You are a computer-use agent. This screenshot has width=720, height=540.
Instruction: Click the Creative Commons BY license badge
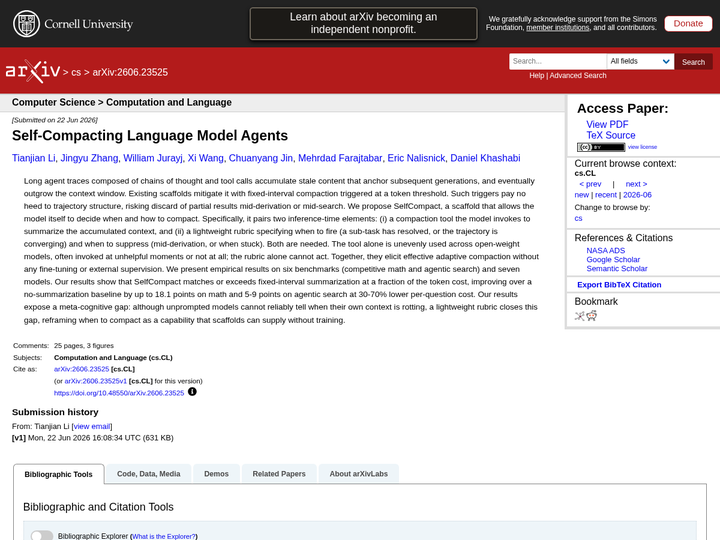pyautogui.click(x=601, y=147)
